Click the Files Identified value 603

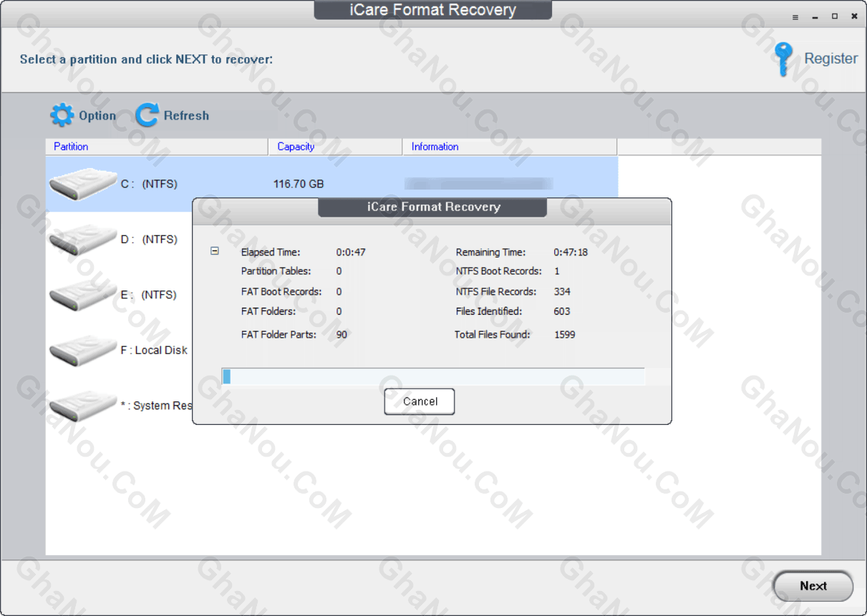562,311
